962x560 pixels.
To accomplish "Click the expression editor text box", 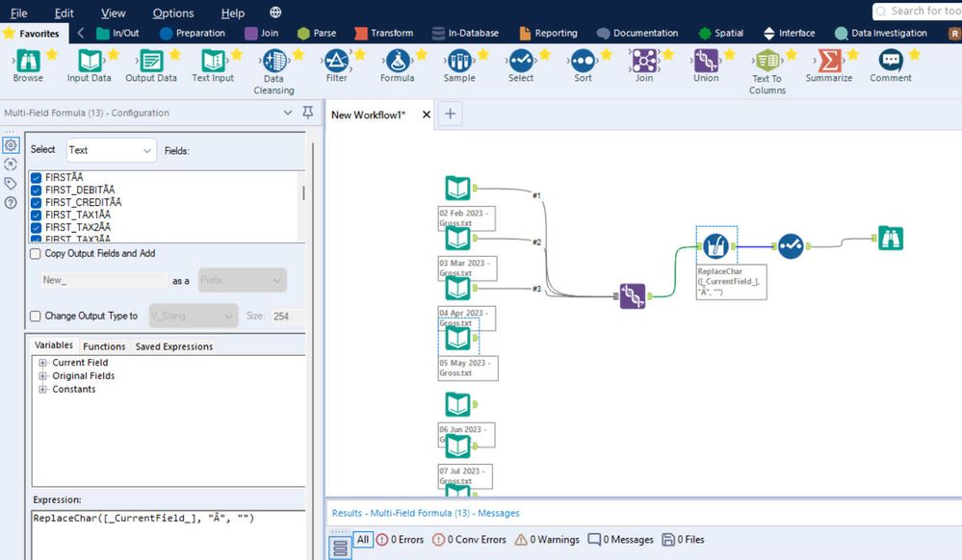I will (169, 534).
